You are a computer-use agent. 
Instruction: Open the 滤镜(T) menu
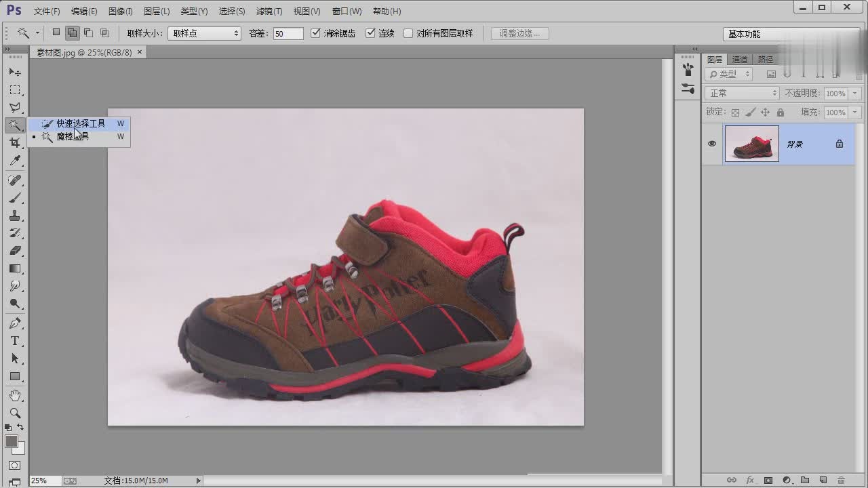[x=269, y=12]
